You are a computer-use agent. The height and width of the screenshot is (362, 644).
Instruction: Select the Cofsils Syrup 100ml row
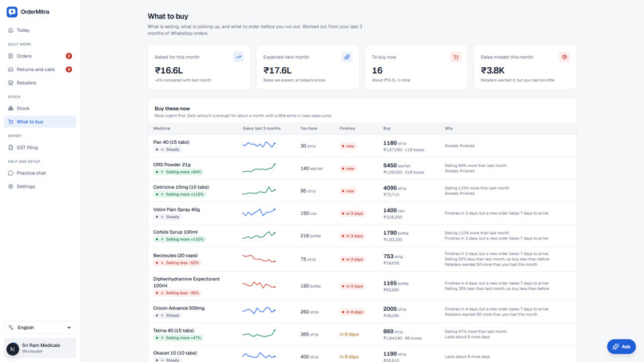pos(362,236)
